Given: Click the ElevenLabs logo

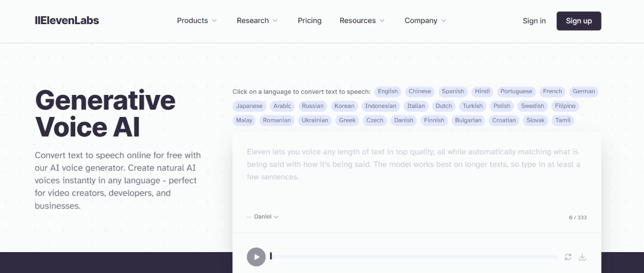Looking at the screenshot, I should point(67,20).
